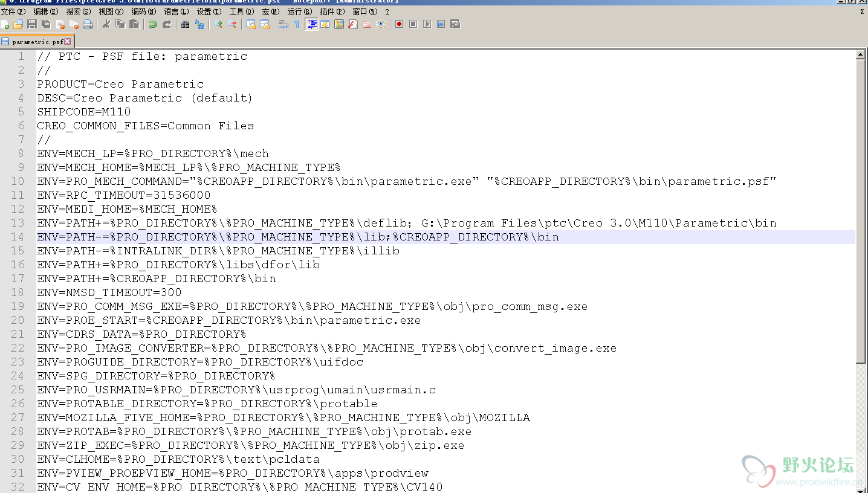Click the line ending with zip.exe
The width and height of the screenshot is (868, 493).
[x=250, y=445]
